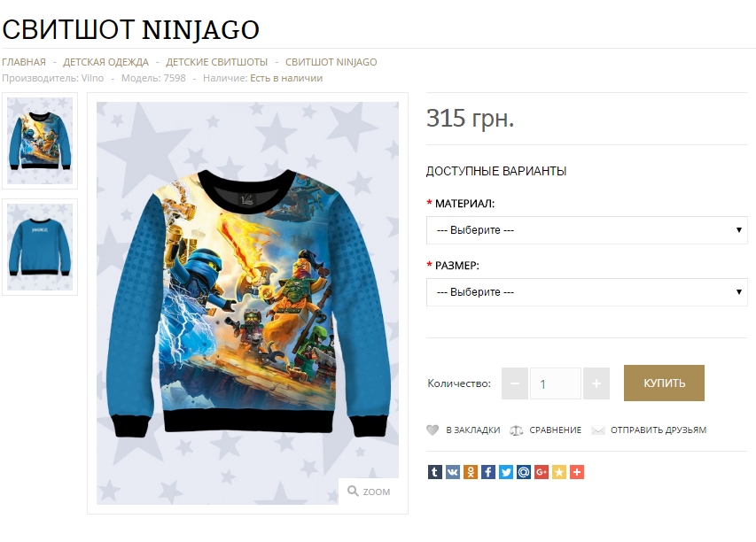
Task: Share via Mail.ru @ icon
Action: (x=524, y=472)
